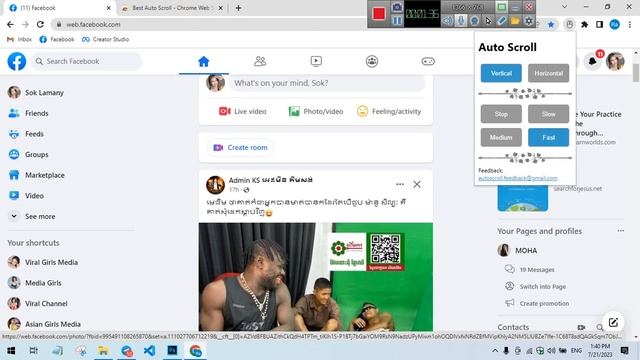Open the account profile picture menu

(x=615, y=62)
